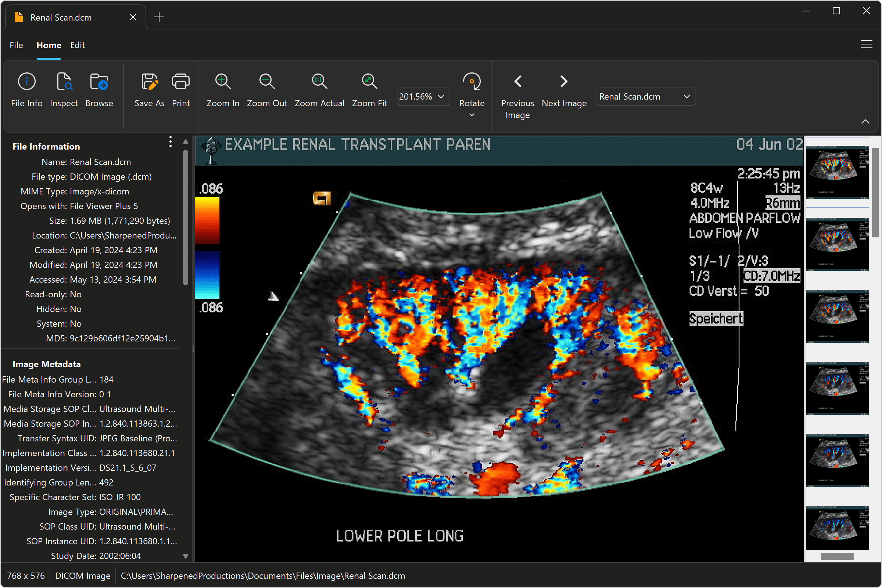Click Zoom Actual size icon

point(319,81)
